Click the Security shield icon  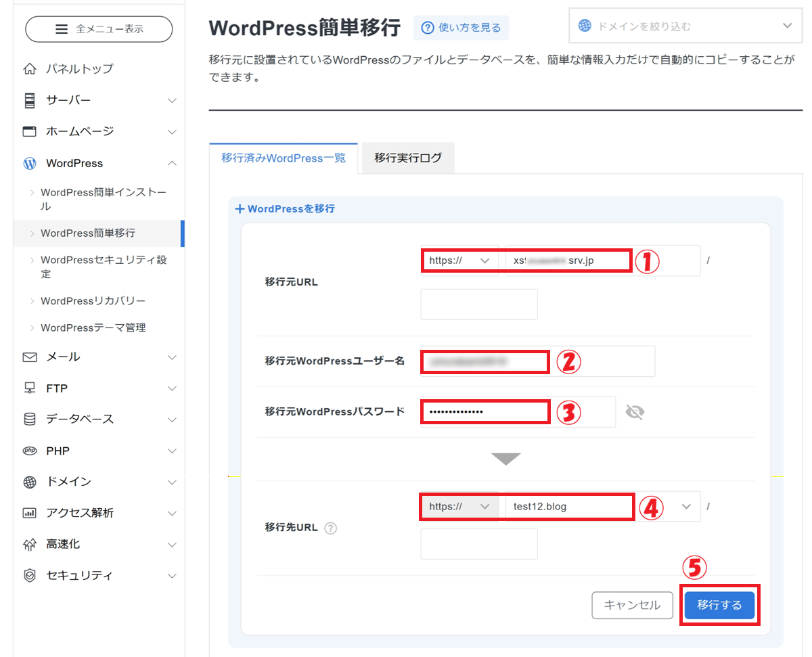point(30,575)
